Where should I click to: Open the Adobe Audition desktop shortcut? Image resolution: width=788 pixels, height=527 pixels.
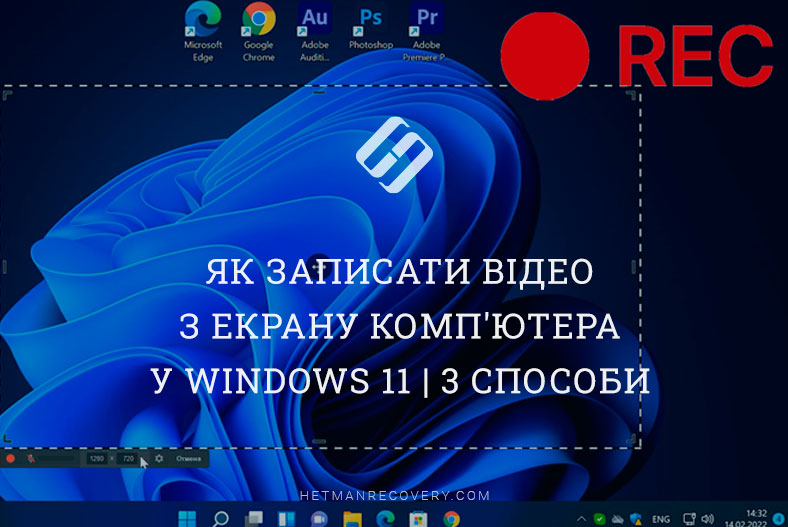pos(315,32)
